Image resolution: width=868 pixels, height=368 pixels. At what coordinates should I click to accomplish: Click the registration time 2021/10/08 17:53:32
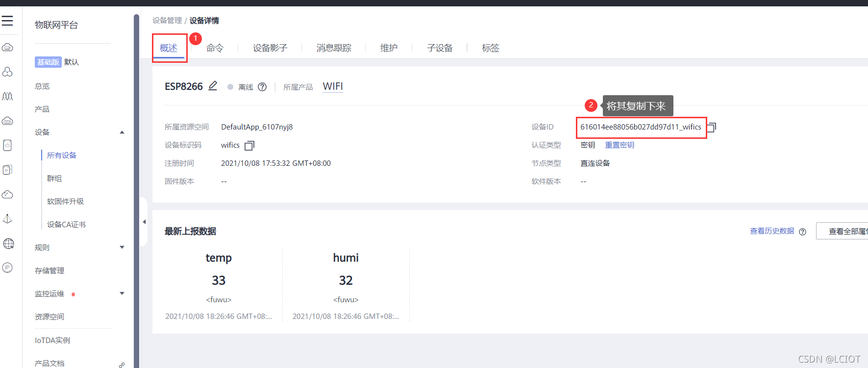coord(276,163)
